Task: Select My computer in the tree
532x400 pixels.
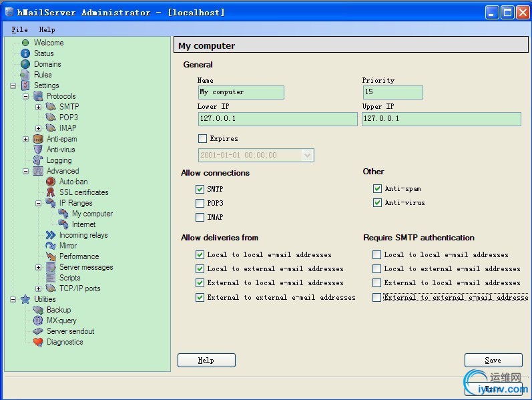Action: (x=92, y=214)
